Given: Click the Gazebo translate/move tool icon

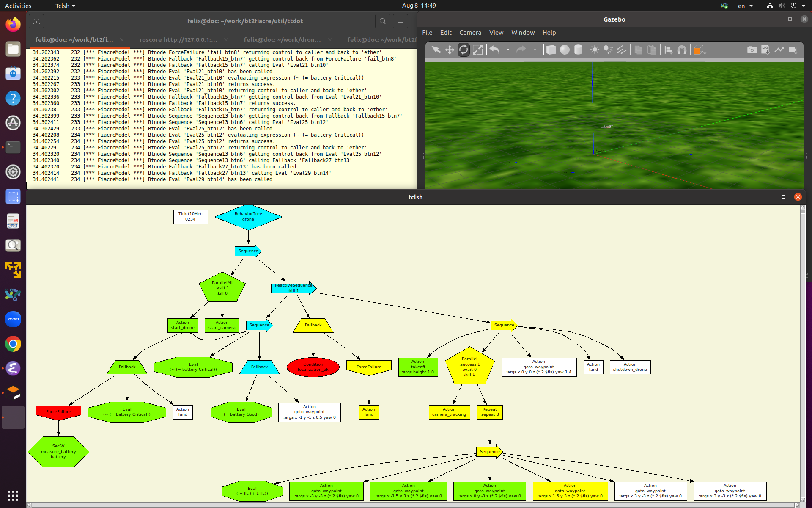Looking at the screenshot, I should click(x=450, y=50).
